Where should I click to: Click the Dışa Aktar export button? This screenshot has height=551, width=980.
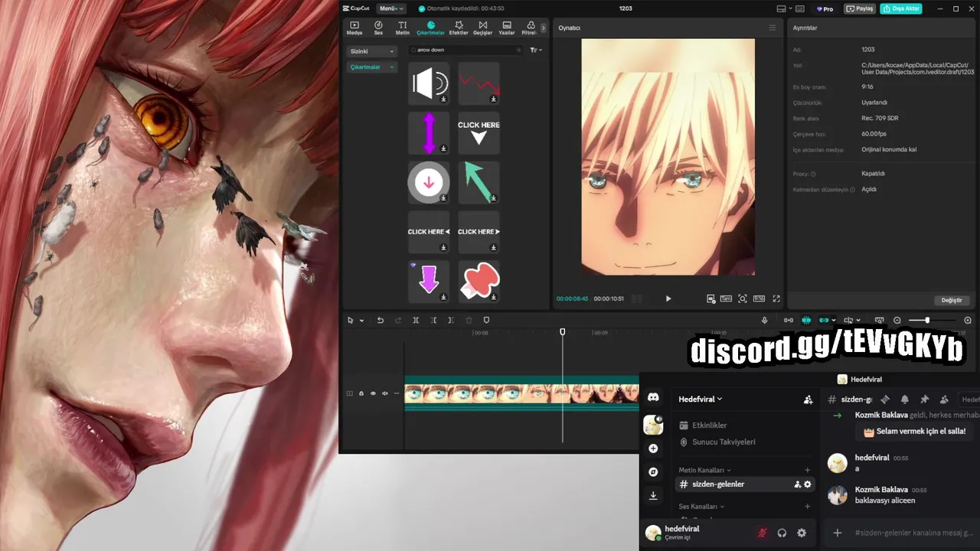(x=901, y=8)
